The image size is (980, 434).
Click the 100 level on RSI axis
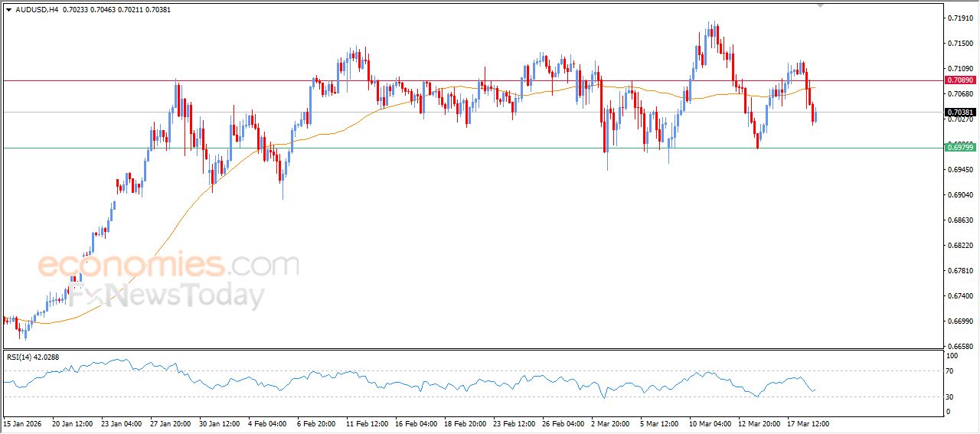(953, 356)
